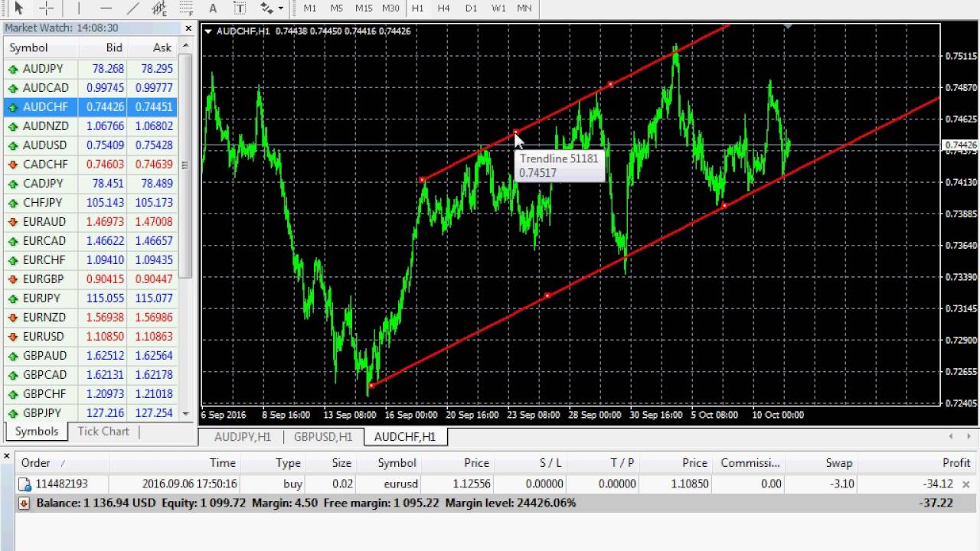Select the horizontal line drawing tool
This screenshot has height=551, width=980.
[106, 8]
